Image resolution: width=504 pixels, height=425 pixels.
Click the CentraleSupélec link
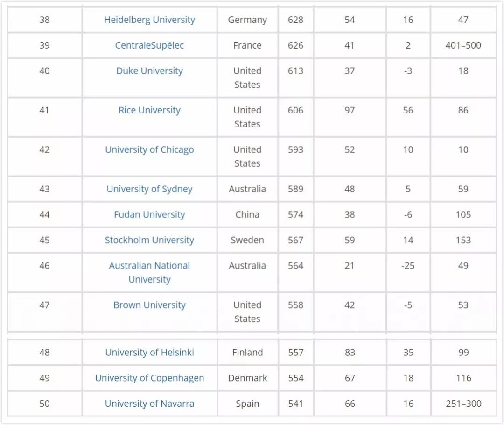click(x=149, y=45)
